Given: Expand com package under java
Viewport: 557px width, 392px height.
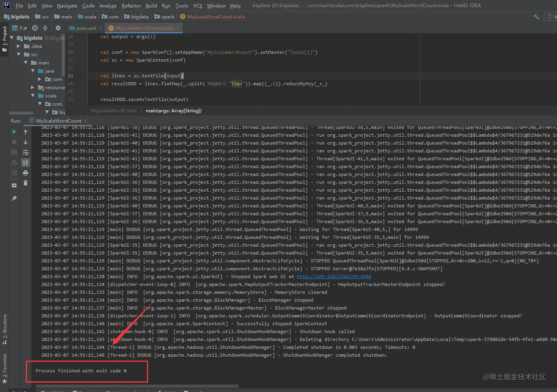Looking at the screenshot, I should click(40, 79).
